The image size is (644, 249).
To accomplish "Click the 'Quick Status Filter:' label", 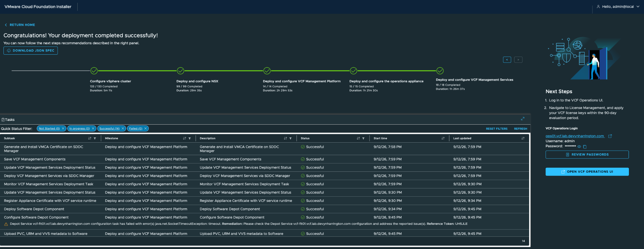I will (x=17, y=129).
